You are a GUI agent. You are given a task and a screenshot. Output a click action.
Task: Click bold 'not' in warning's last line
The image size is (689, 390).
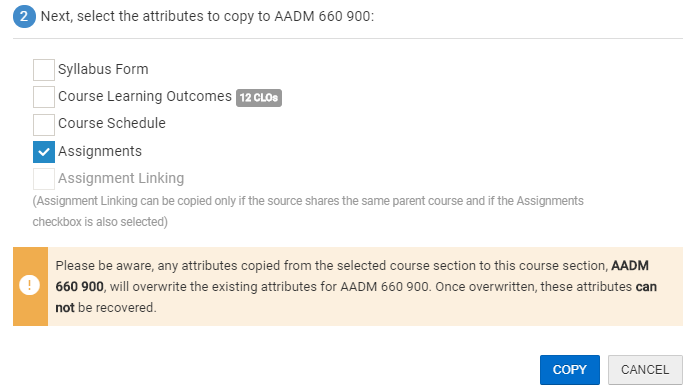(65, 307)
